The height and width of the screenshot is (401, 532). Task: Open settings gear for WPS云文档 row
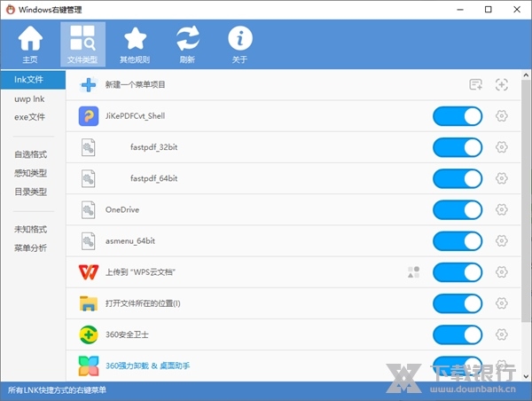(502, 272)
